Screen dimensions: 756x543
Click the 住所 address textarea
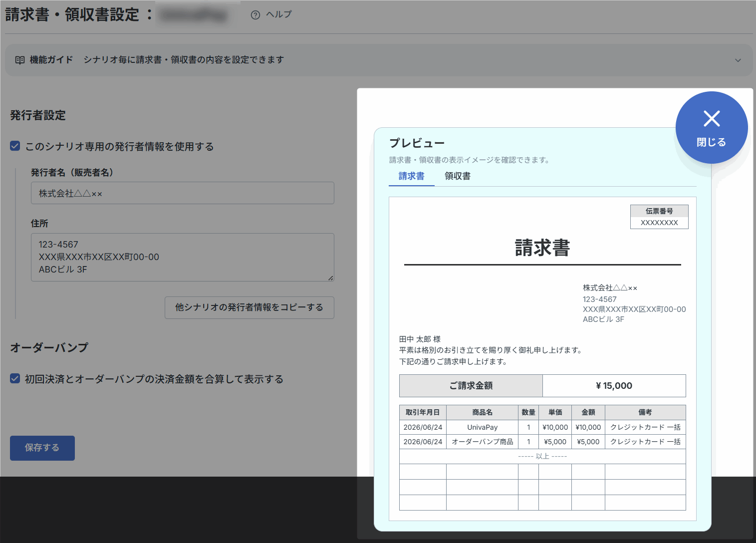[x=183, y=258]
